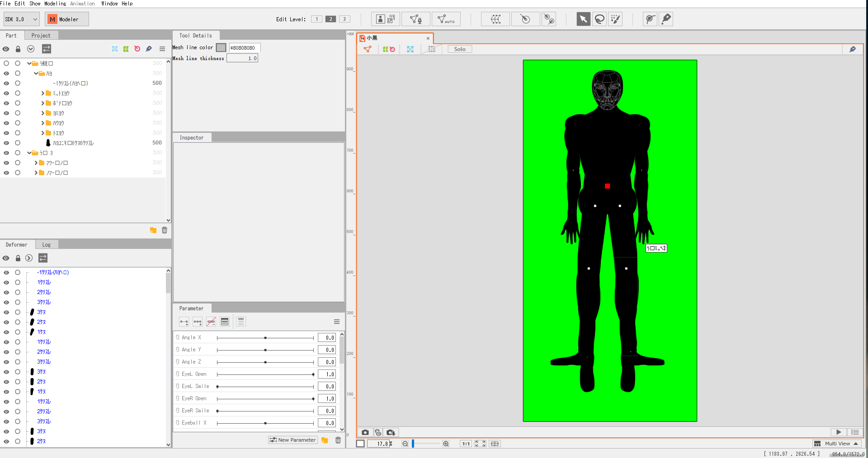
Task: Select the lasso selection tool
Action: coord(599,19)
